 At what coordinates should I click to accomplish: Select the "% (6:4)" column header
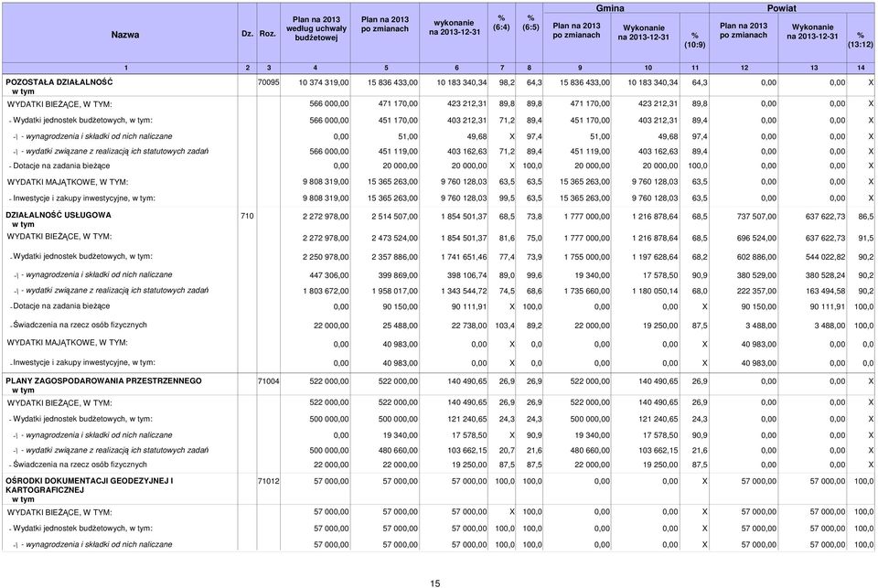tap(501, 22)
